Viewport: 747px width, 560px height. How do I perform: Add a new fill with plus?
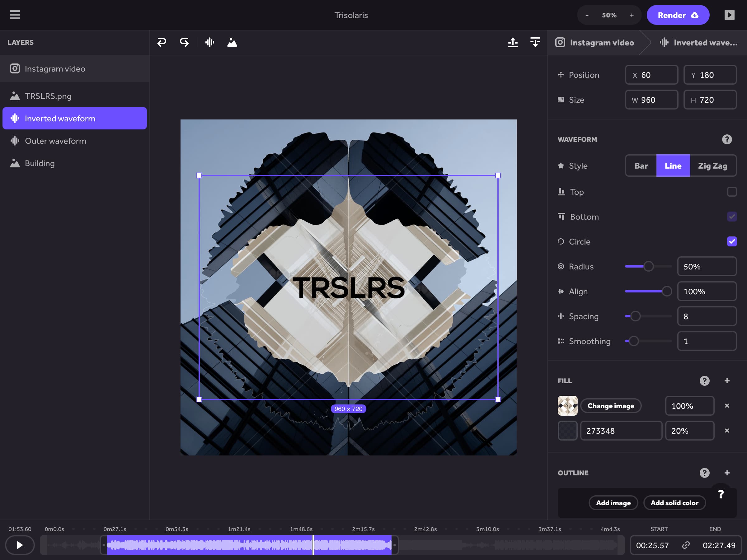pyautogui.click(x=727, y=381)
